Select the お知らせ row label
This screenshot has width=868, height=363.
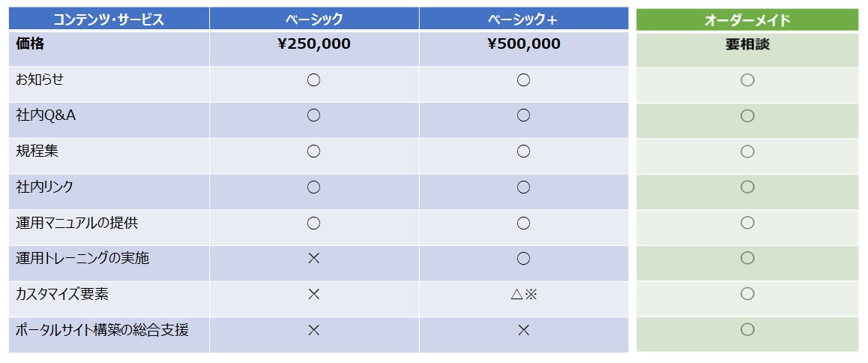coord(40,79)
